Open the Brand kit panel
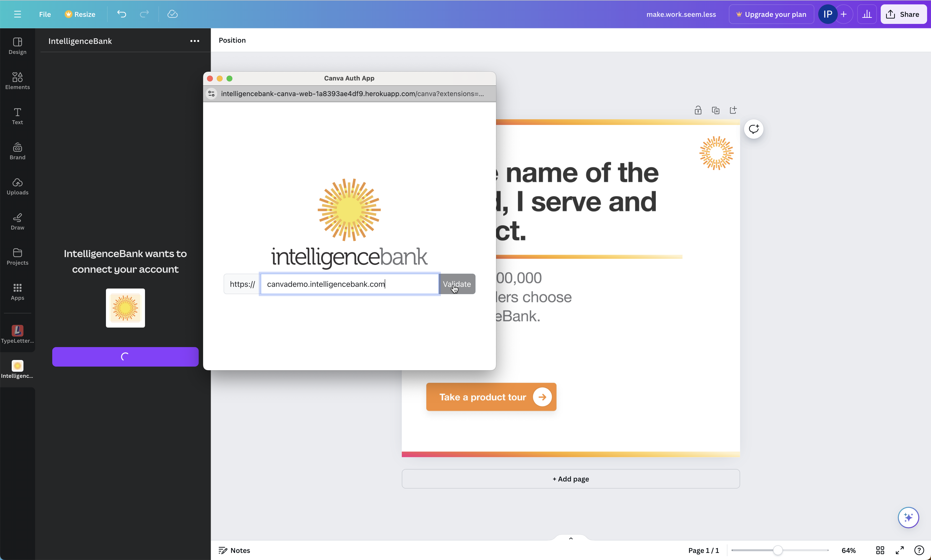The width and height of the screenshot is (931, 560). pos(17,151)
